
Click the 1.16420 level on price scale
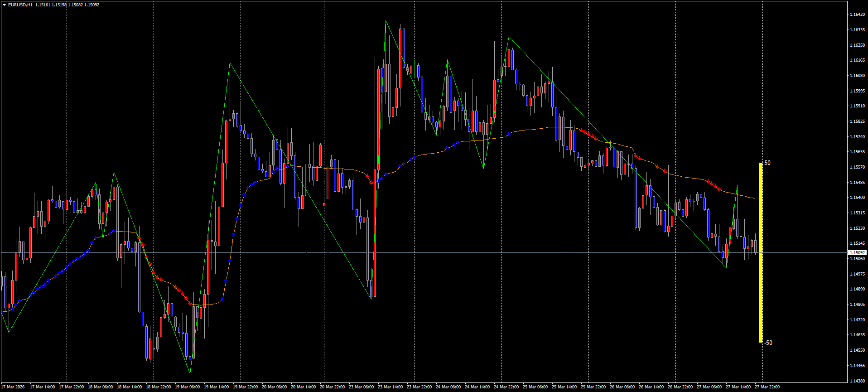(856, 15)
